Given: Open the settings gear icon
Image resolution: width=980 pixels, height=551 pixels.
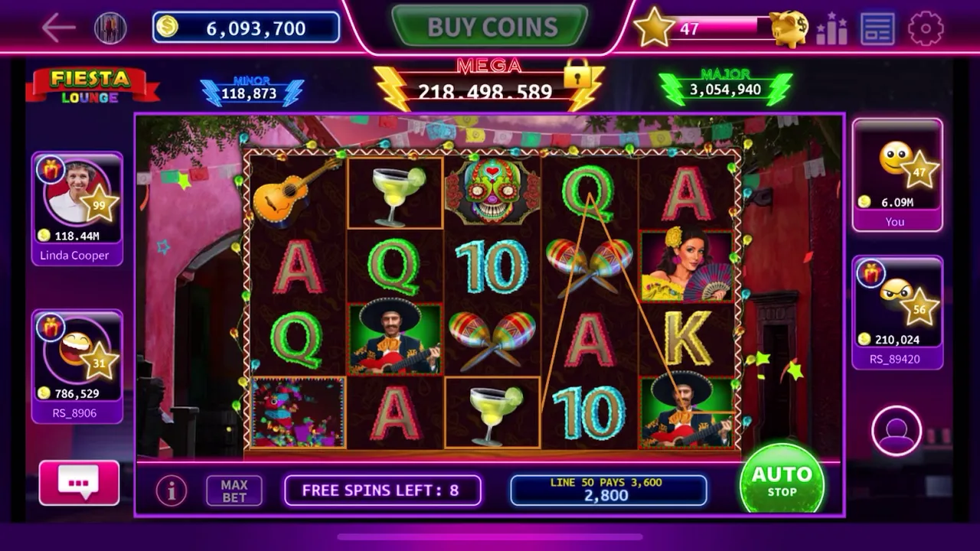Looking at the screenshot, I should coord(925,28).
